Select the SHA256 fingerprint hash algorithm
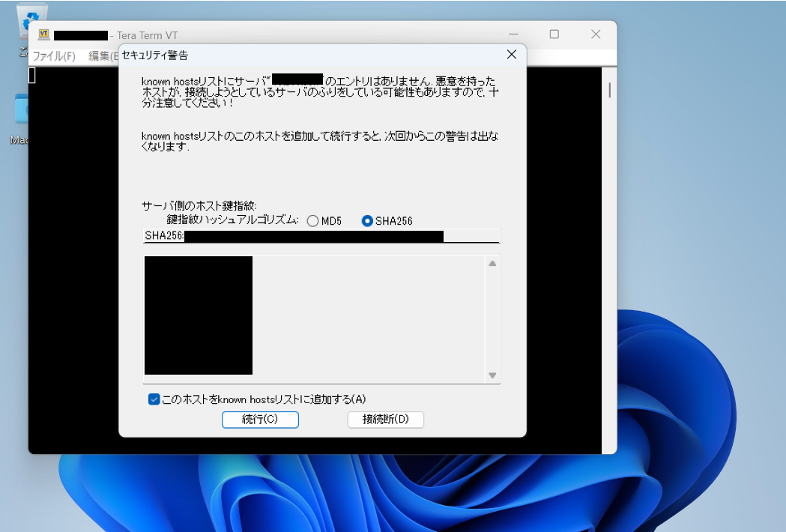786x532 pixels. coord(367,221)
